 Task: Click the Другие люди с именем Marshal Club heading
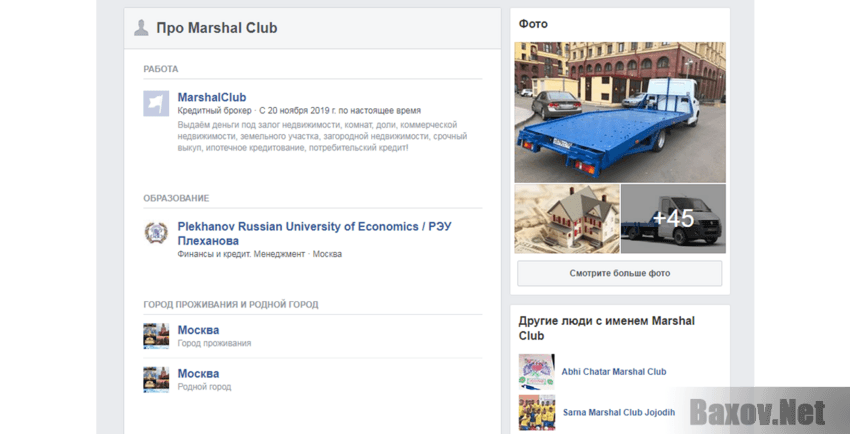coord(607,328)
